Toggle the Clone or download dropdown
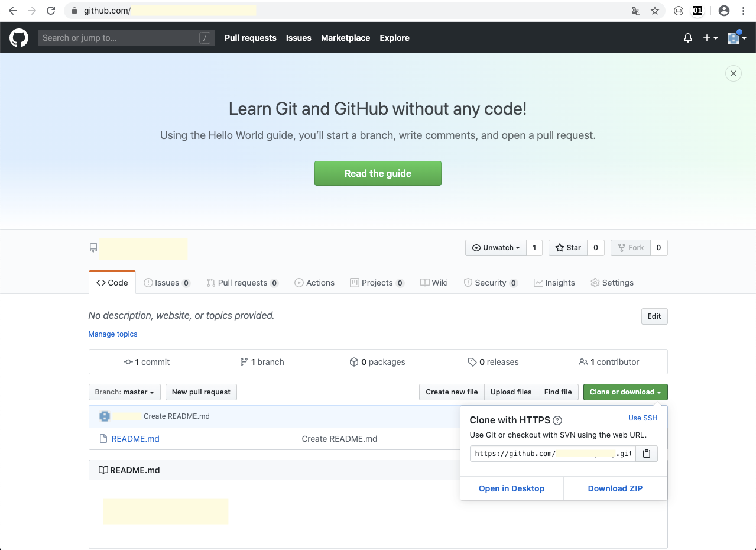Image resolution: width=756 pixels, height=550 pixels. coord(625,392)
